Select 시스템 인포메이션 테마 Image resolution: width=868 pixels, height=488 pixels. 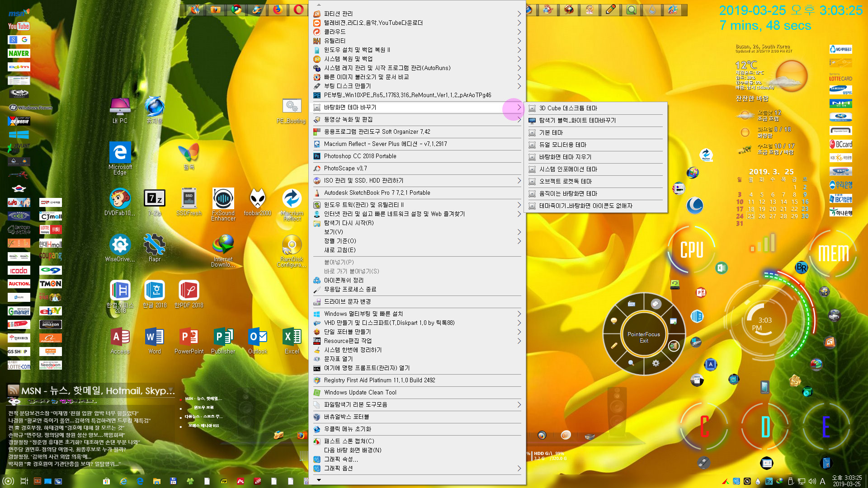click(x=595, y=169)
